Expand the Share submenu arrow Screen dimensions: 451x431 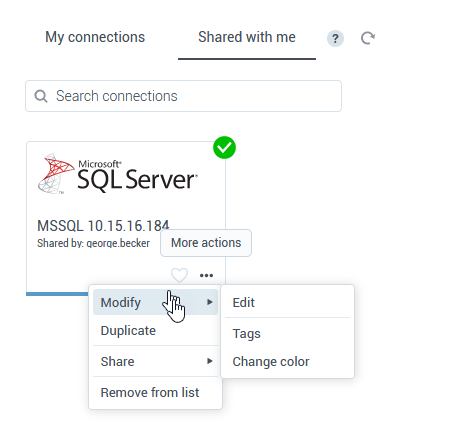coord(209,361)
